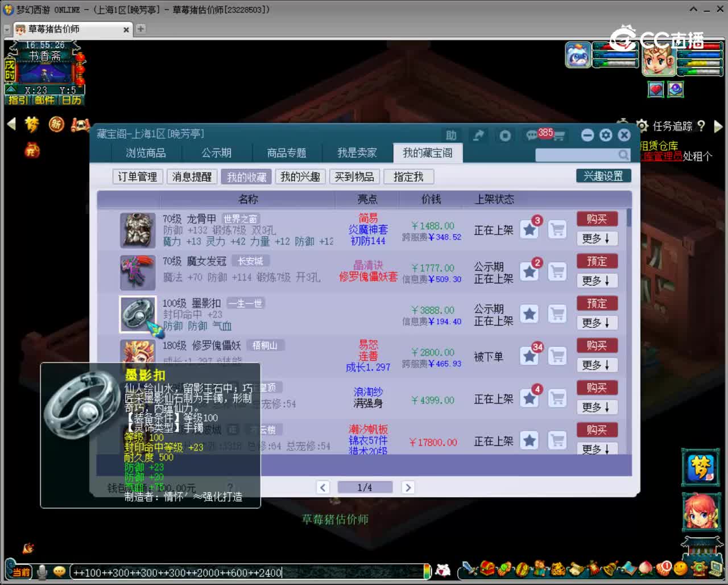Toggle favorite star for 70级 龙骨甲
This screenshot has width=728, height=585.
point(530,230)
